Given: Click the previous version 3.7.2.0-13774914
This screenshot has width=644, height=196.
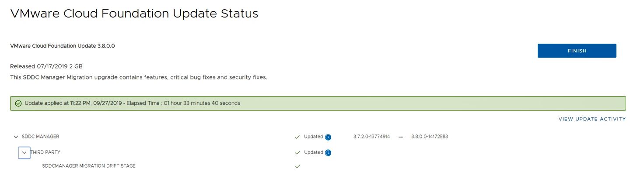Looking at the screenshot, I should point(371,137).
